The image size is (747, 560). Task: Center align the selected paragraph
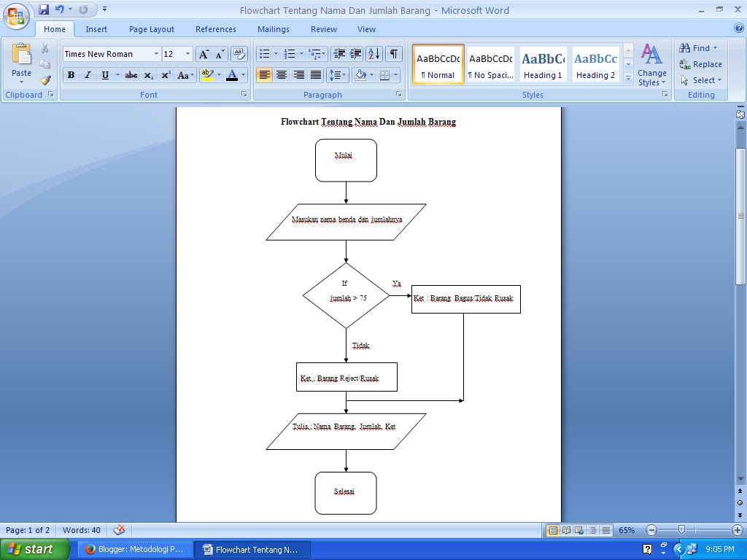click(282, 74)
